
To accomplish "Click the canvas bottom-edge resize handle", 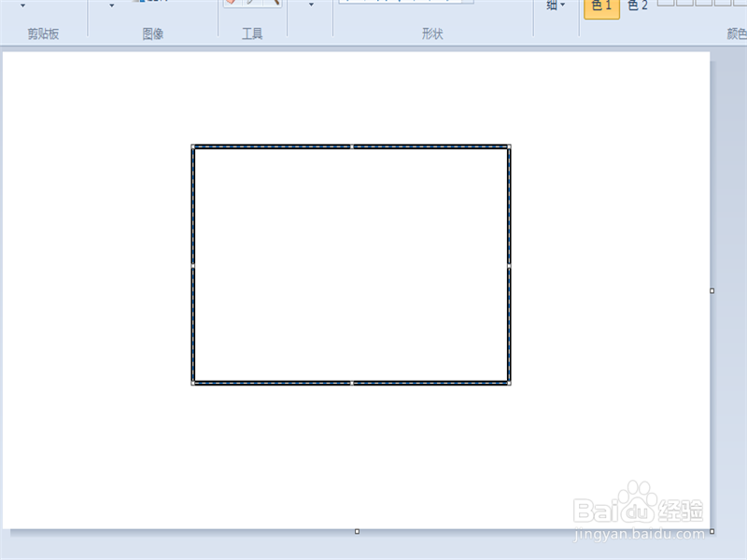I will pyautogui.click(x=358, y=531).
